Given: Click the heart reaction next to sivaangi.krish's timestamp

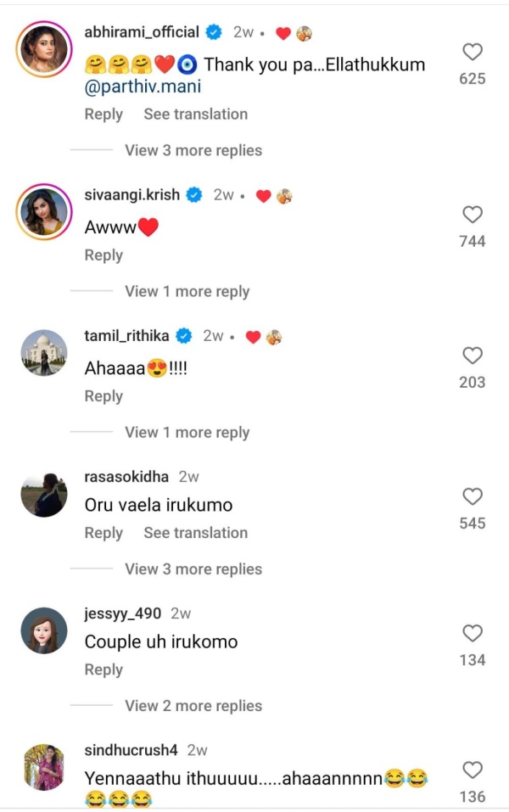Looking at the screenshot, I should click(264, 194).
